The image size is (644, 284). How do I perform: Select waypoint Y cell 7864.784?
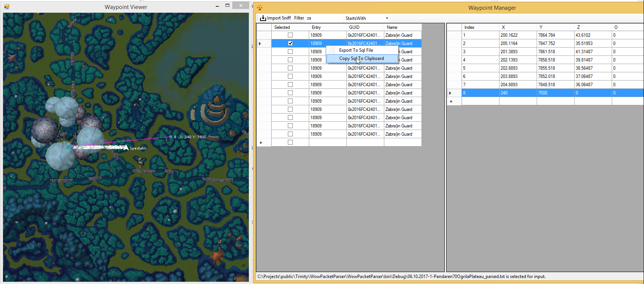(x=555, y=35)
